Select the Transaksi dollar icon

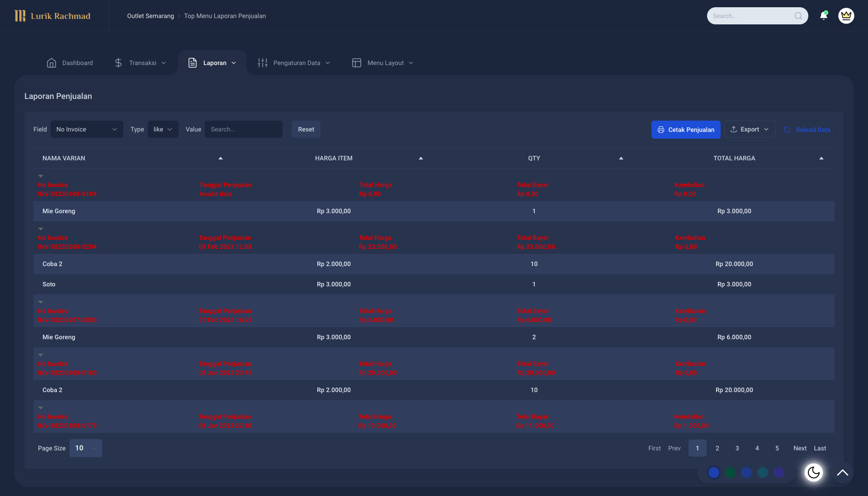(118, 63)
